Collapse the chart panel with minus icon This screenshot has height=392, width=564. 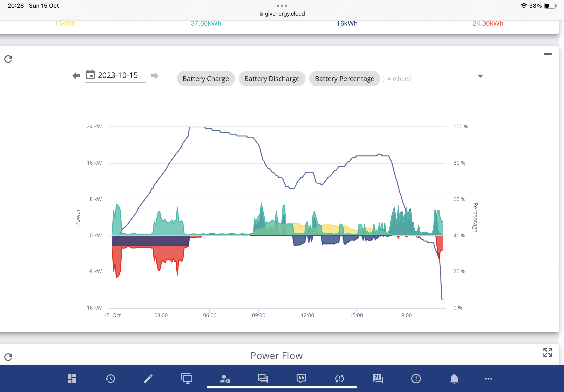[547, 54]
